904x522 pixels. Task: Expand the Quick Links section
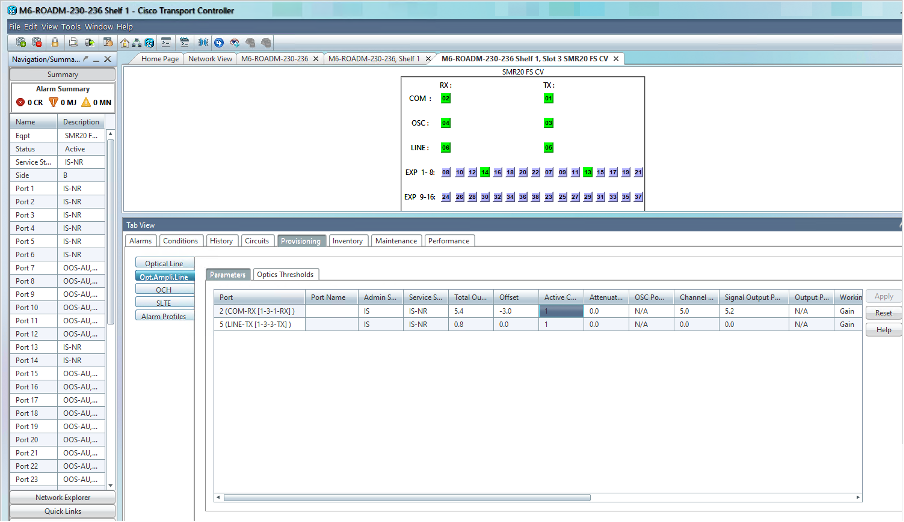63,511
